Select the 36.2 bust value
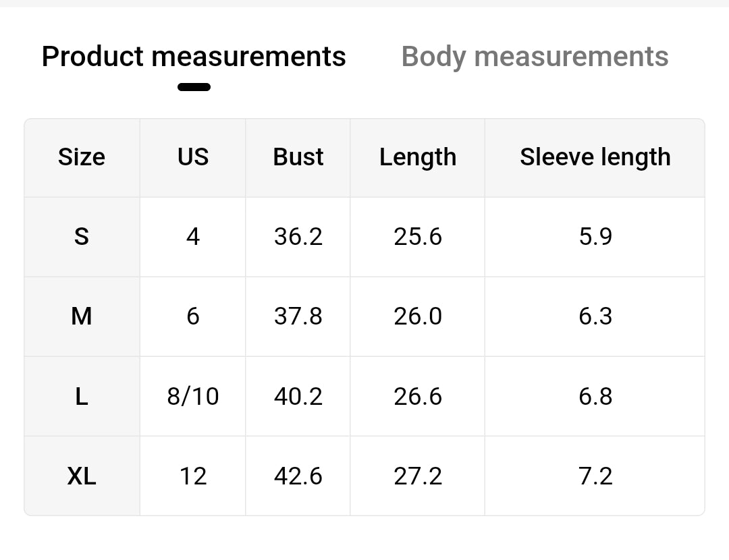The width and height of the screenshot is (729, 560). pos(298,237)
